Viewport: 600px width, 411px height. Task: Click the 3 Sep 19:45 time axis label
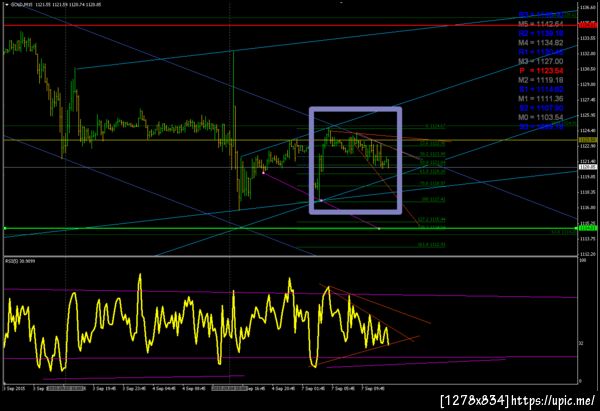pos(104,388)
